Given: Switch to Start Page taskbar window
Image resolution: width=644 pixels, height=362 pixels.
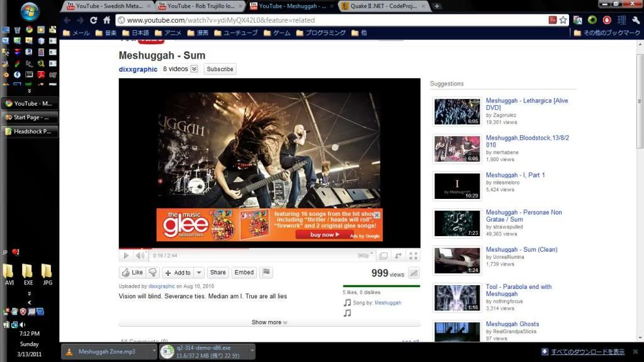Looking at the screenshot, I should (30, 118).
